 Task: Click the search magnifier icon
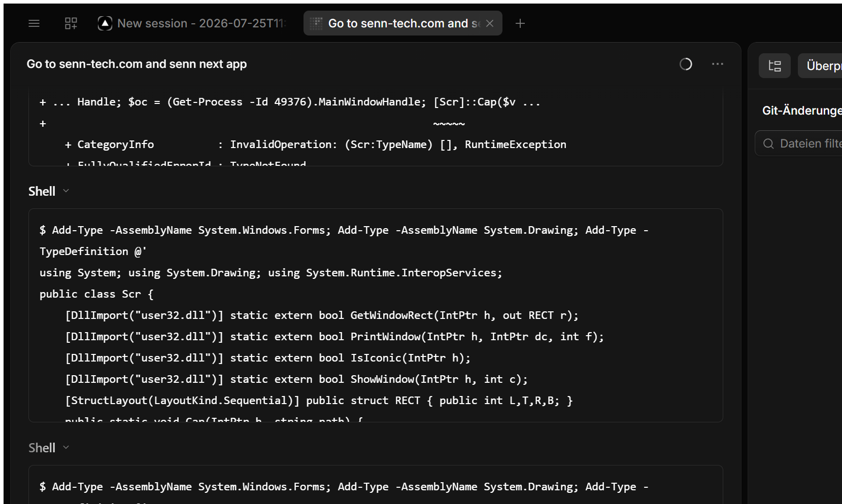pos(768,143)
